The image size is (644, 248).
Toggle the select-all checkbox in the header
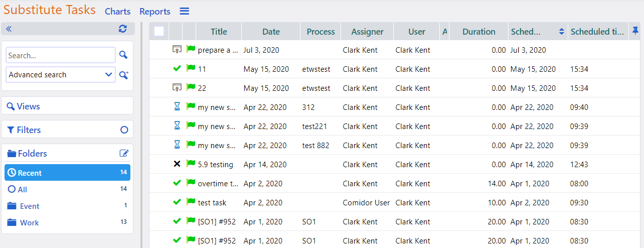click(159, 31)
